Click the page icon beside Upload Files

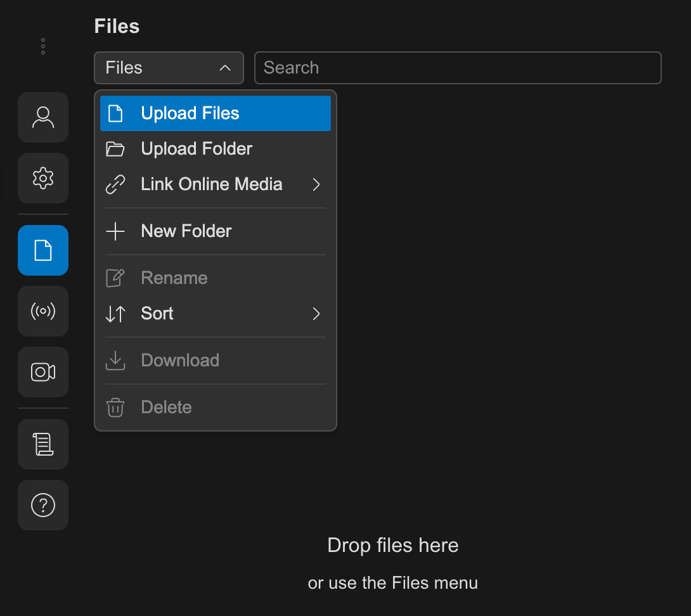point(115,113)
